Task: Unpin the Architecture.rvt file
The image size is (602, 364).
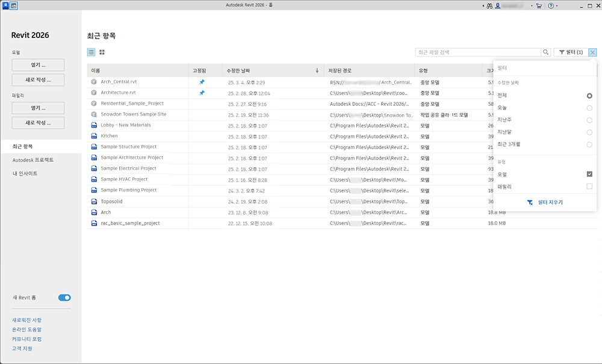Action: (202, 93)
